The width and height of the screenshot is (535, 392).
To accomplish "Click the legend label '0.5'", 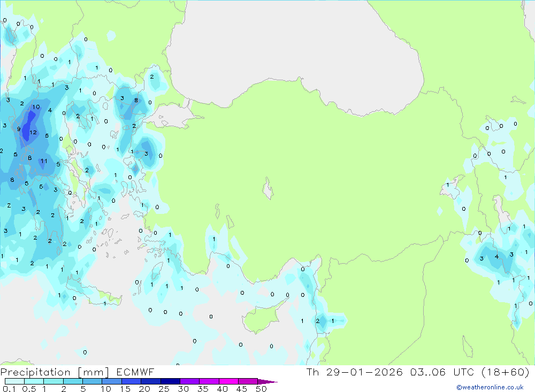I will 29,389.
